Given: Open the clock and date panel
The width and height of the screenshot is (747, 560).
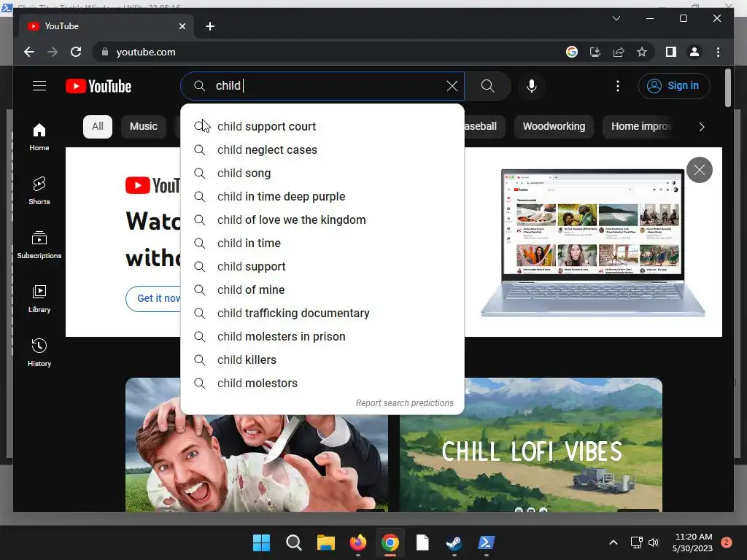Looking at the screenshot, I should click(x=693, y=542).
